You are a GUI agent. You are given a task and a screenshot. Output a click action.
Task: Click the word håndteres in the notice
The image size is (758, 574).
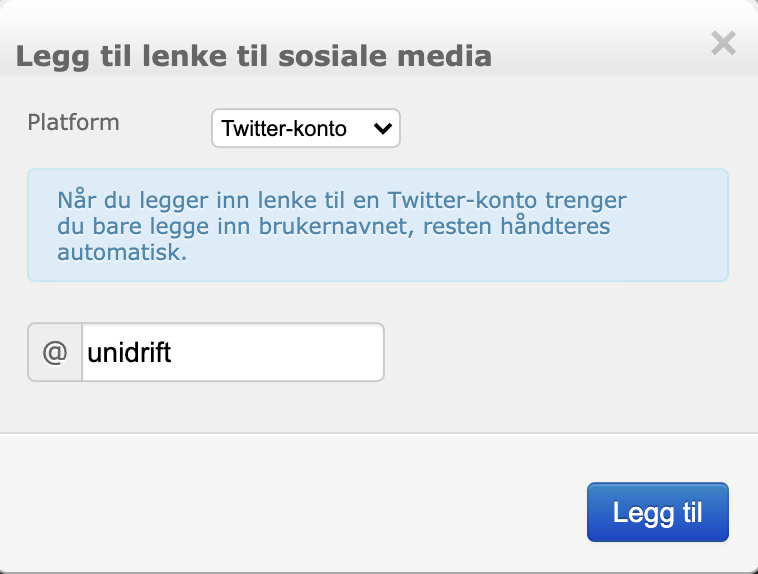tap(555, 226)
